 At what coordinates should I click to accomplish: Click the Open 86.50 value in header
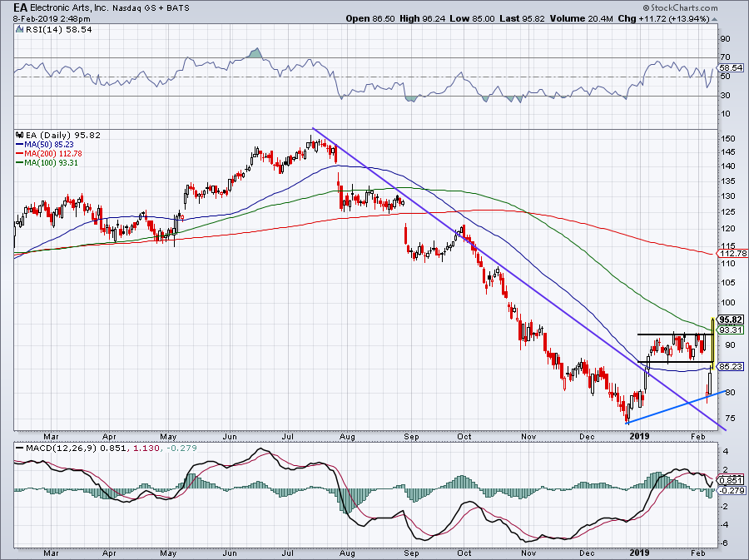coord(370,18)
